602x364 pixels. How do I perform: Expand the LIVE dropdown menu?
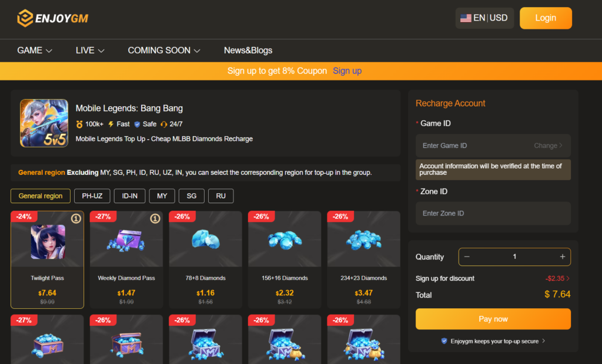(90, 50)
